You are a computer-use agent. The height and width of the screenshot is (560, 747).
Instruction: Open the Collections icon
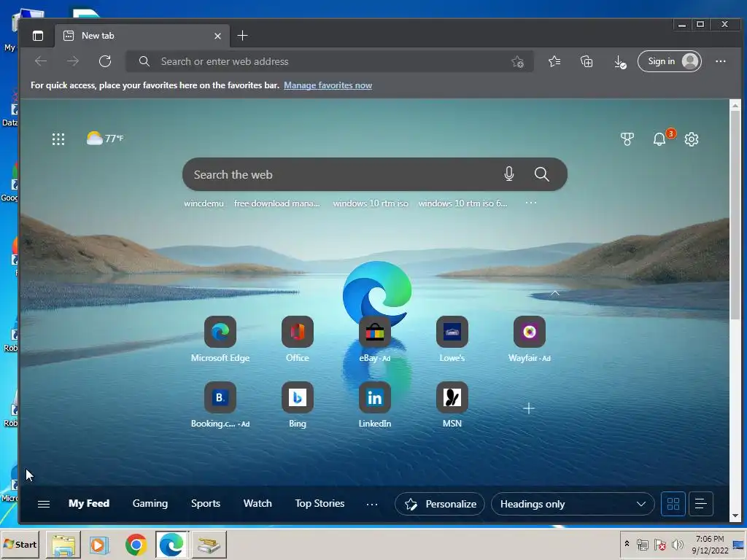[587, 61]
